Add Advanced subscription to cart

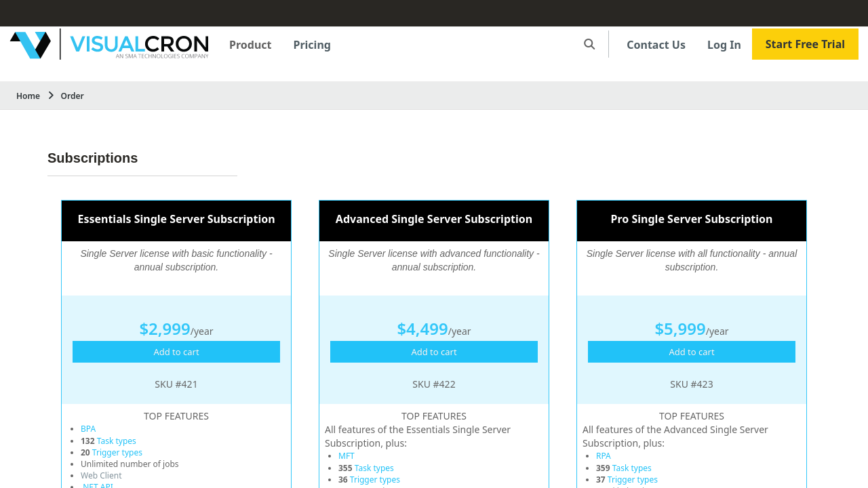434,352
